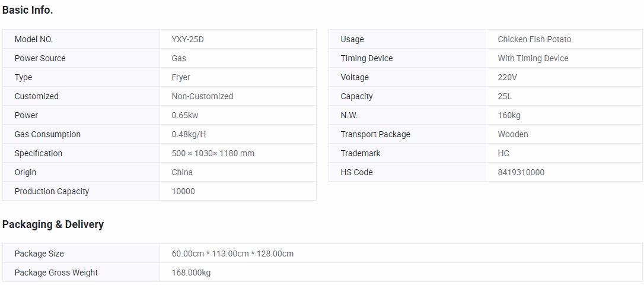Select the Non-Customized value cell

[202, 96]
